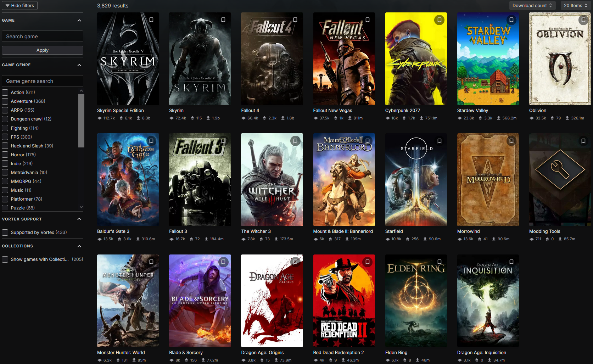The image size is (593, 364).
Task: Click the Hide filters button
Action: coord(19,5)
